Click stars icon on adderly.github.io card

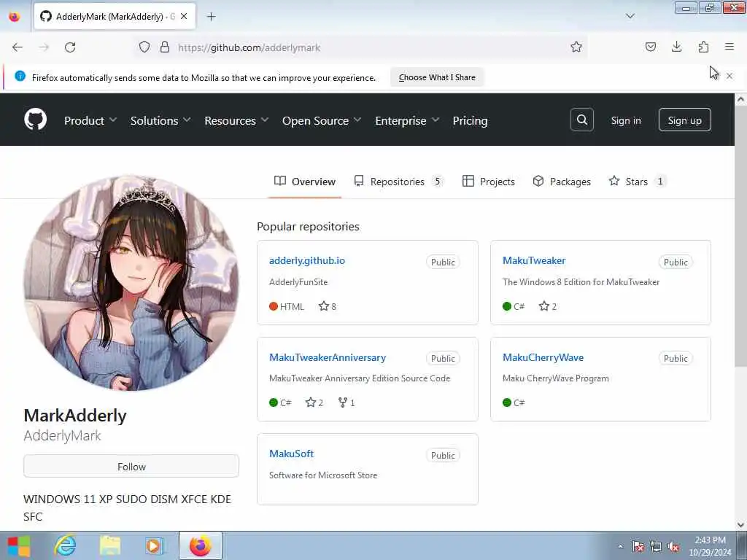coord(324,306)
